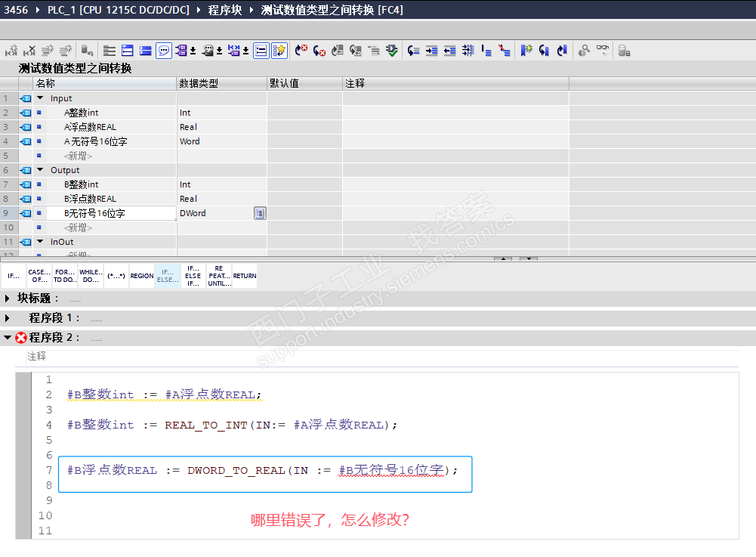Click the red error icon on 程序段 2
756x557 pixels.
20,337
